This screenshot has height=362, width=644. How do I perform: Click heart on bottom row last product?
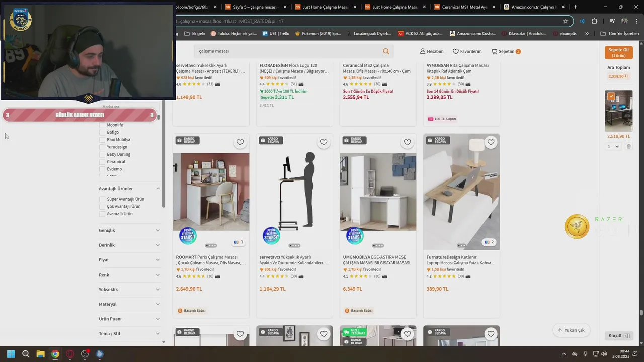491,334
